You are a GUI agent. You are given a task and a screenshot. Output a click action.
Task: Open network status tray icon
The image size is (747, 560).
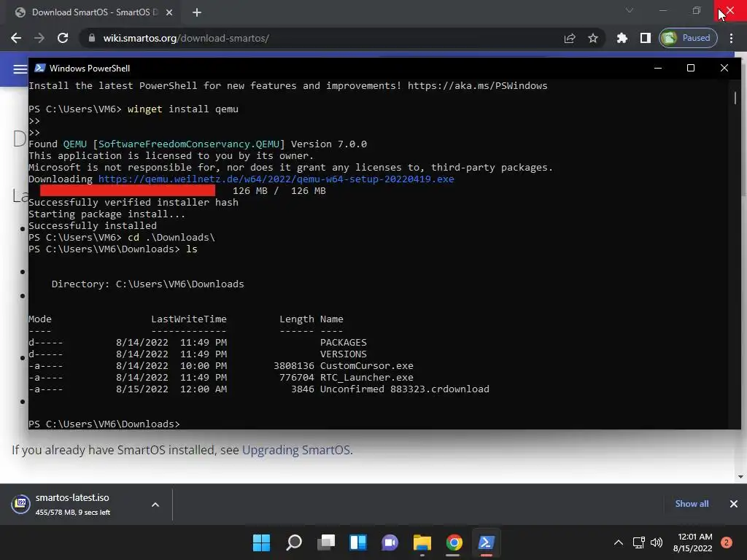click(638, 542)
